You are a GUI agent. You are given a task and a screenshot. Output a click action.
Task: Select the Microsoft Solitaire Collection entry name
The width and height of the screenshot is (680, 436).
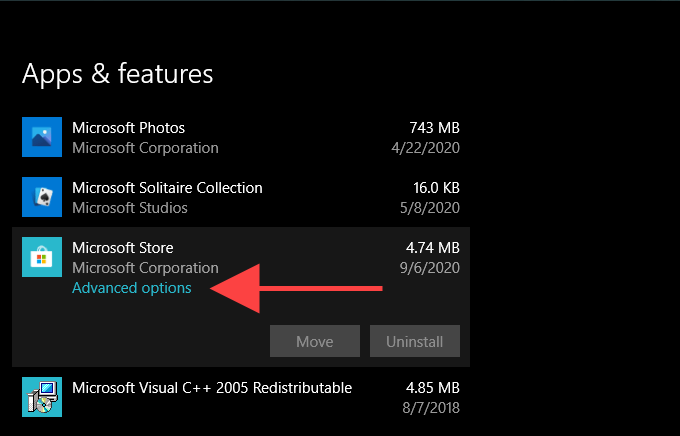[x=167, y=188]
